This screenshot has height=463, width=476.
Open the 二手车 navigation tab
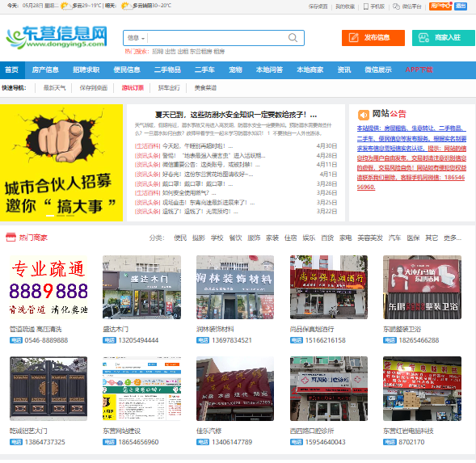click(204, 69)
